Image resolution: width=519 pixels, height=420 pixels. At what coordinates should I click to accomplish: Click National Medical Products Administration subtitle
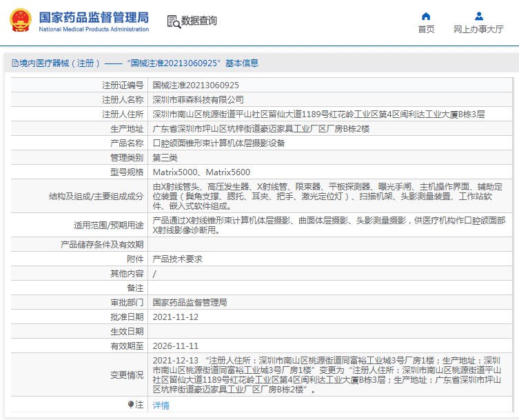94,29
